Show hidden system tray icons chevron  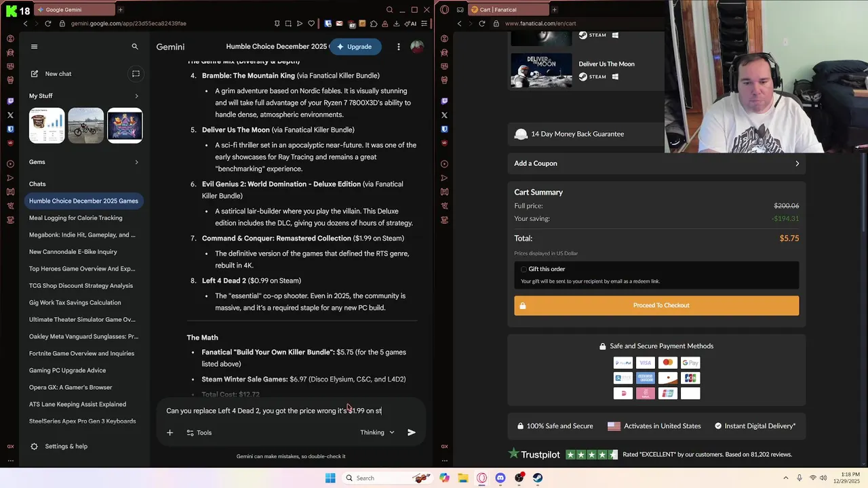pos(786,478)
